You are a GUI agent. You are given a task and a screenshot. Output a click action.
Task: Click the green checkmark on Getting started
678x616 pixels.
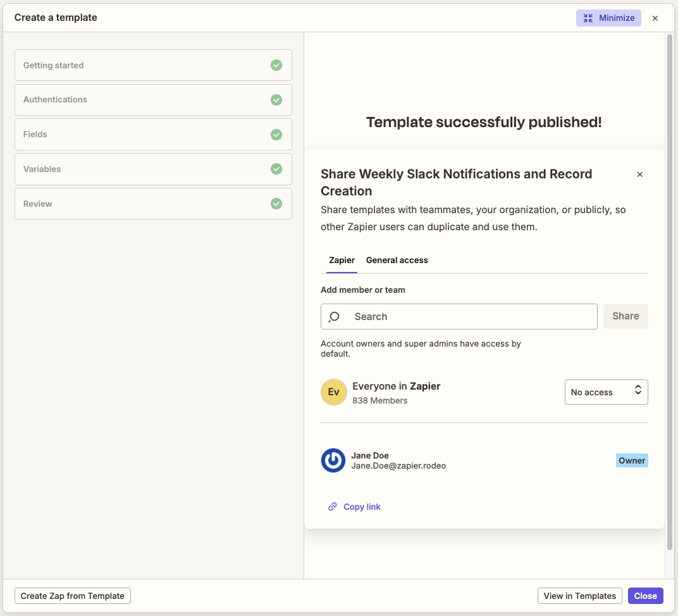coord(276,65)
